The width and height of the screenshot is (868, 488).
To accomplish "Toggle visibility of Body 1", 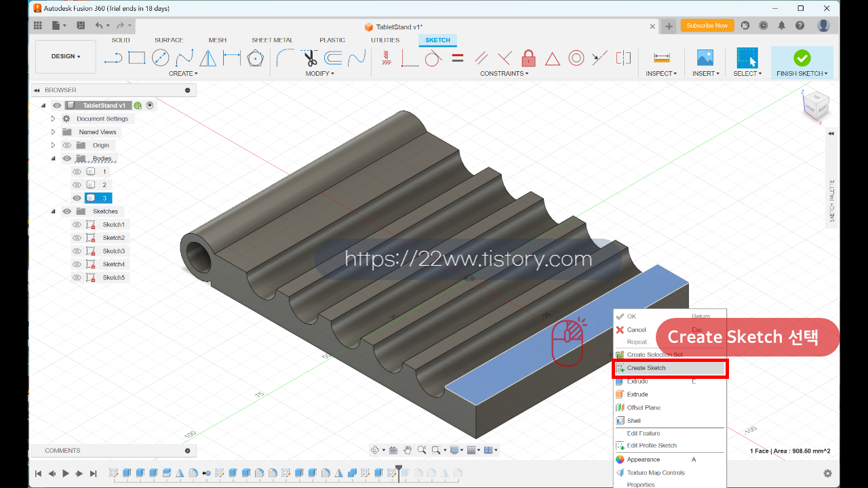I will pos(77,171).
